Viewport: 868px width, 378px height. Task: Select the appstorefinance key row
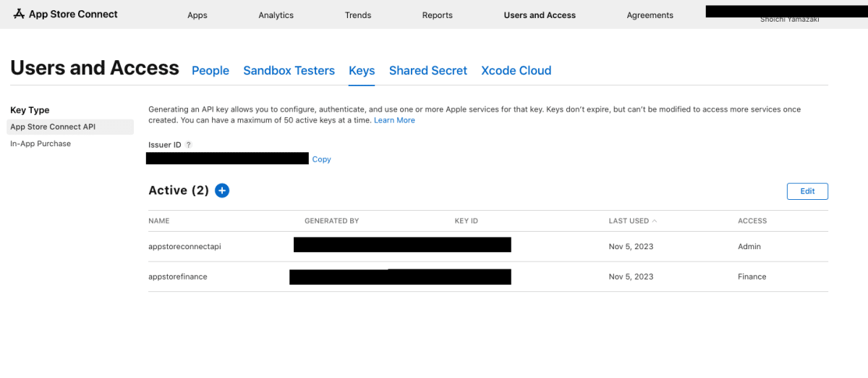coord(488,277)
